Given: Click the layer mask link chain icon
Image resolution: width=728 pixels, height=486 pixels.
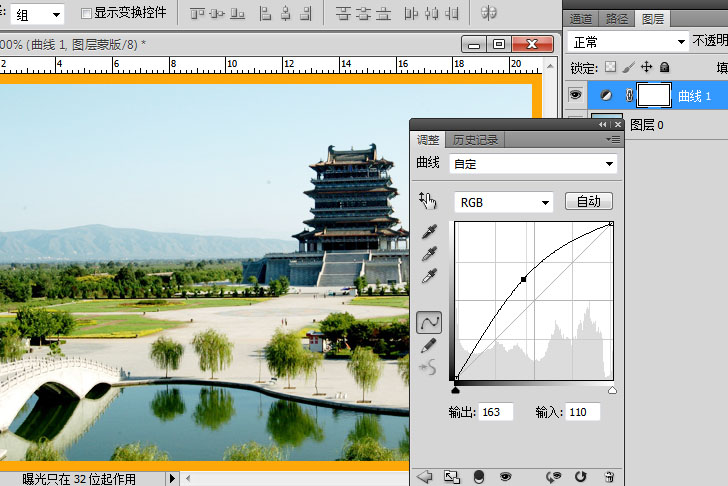Looking at the screenshot, I should click(629, 96).
